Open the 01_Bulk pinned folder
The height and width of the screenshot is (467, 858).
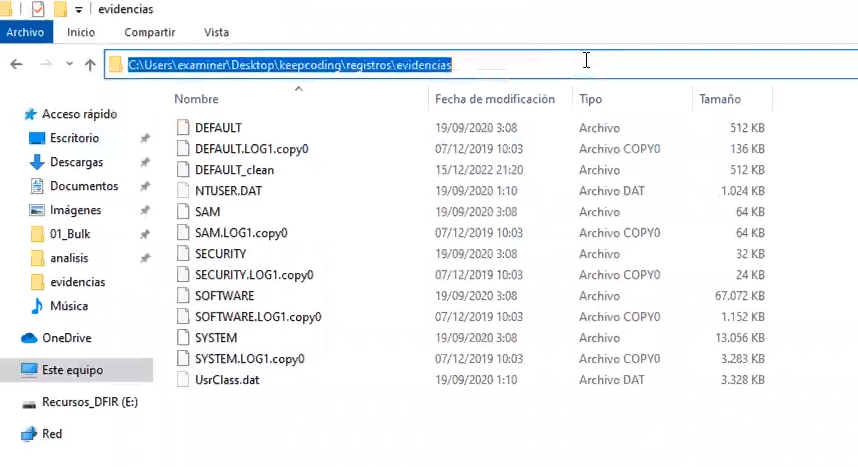70,234
